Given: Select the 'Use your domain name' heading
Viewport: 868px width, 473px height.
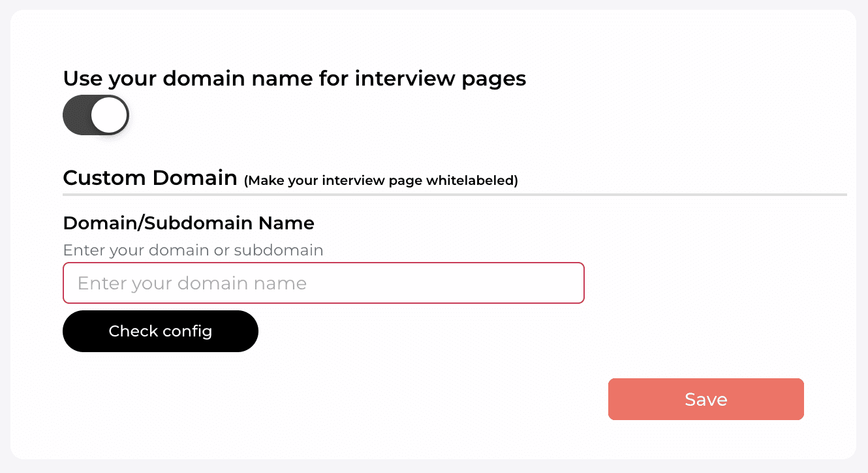Looking at the screenshot, I should point(294,78).
